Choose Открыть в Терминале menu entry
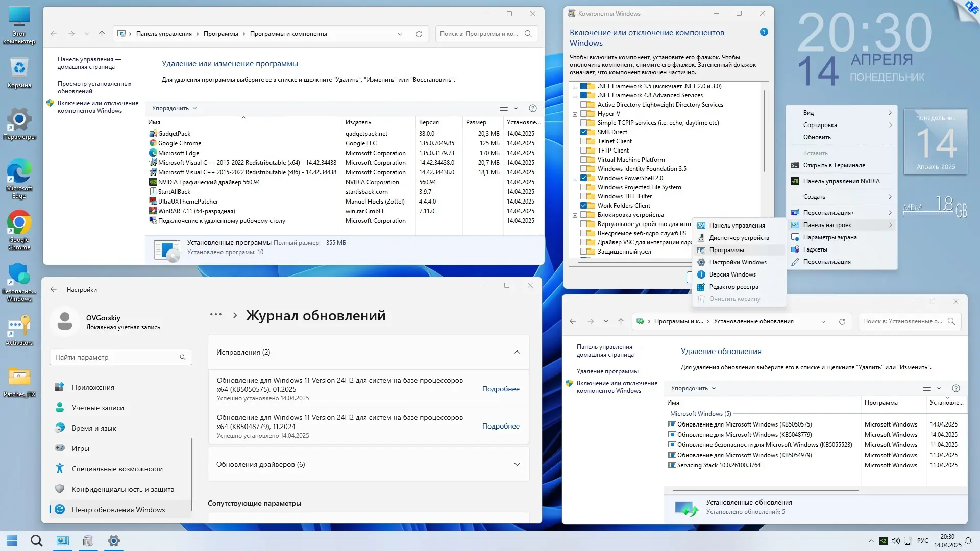Viewport: 980px width, 551px height. click(x=834, y=165)
